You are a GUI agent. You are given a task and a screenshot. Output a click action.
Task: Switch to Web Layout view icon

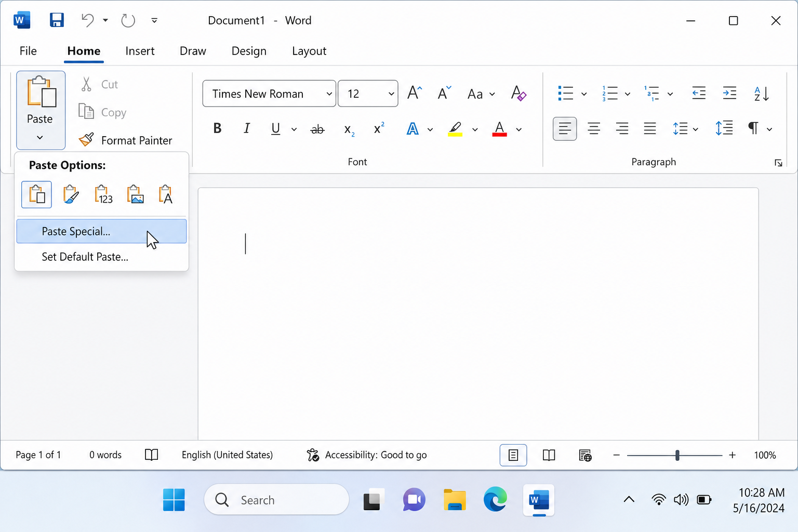pyautogui.click(x=585, y=455)
